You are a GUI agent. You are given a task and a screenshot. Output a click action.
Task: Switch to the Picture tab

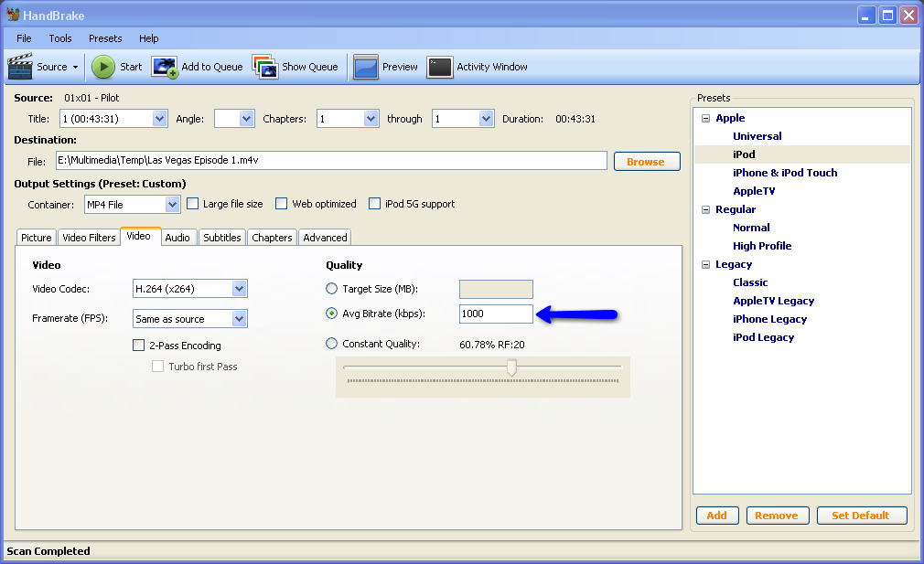[x=36, y=238]
